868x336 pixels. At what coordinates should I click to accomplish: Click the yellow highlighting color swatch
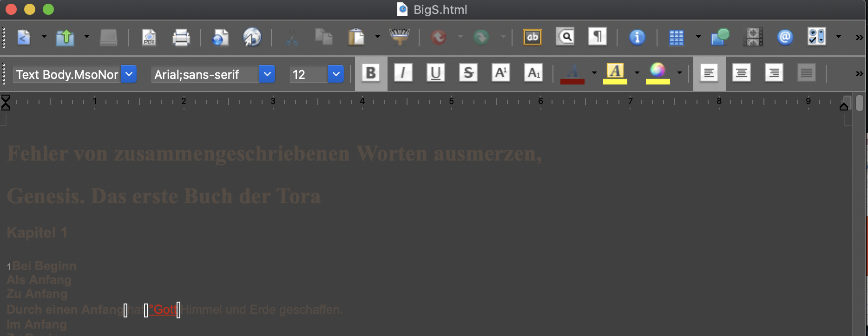[x=615, y=73]
